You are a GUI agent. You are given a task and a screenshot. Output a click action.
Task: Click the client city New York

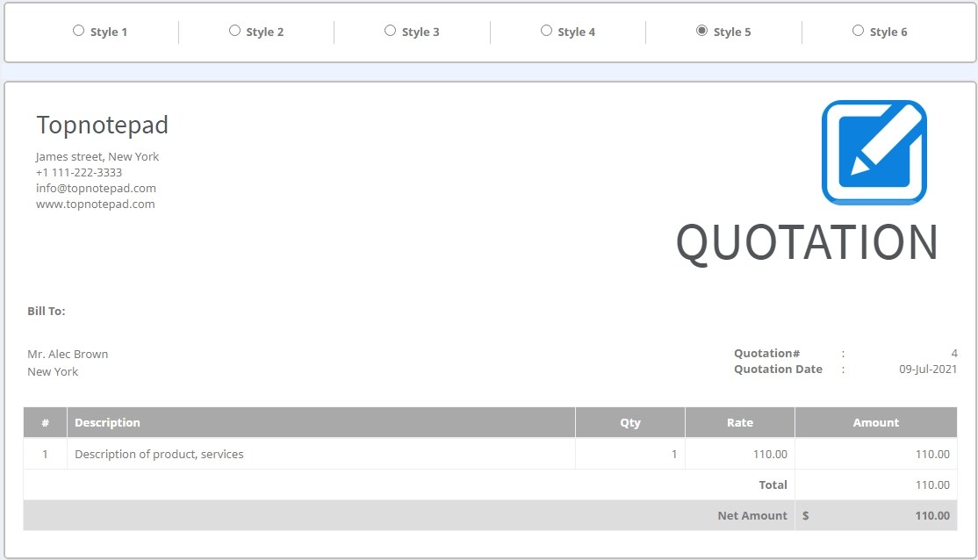53,371
